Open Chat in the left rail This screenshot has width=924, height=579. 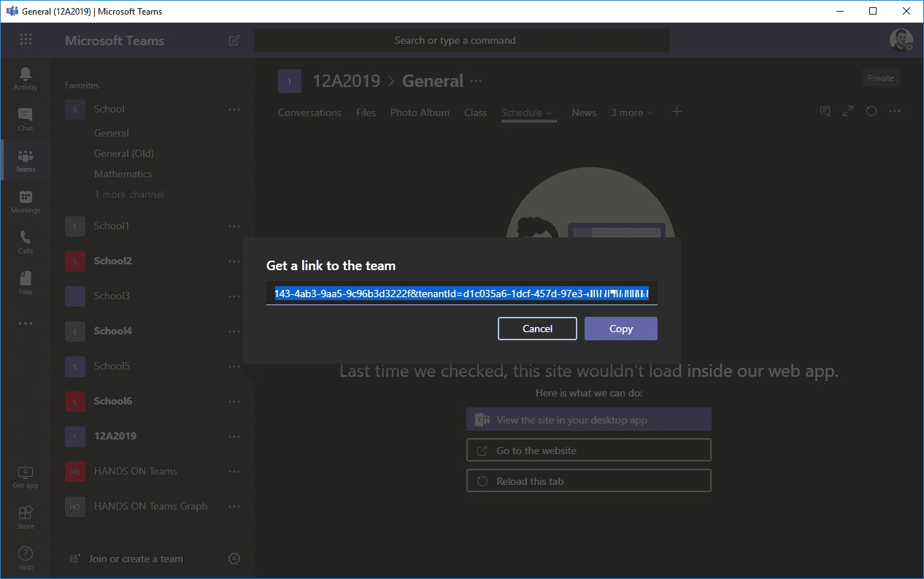point(26,119)
